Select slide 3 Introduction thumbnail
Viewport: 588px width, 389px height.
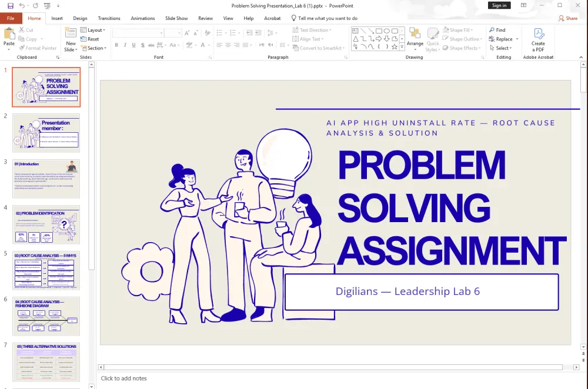pos(46,179)
